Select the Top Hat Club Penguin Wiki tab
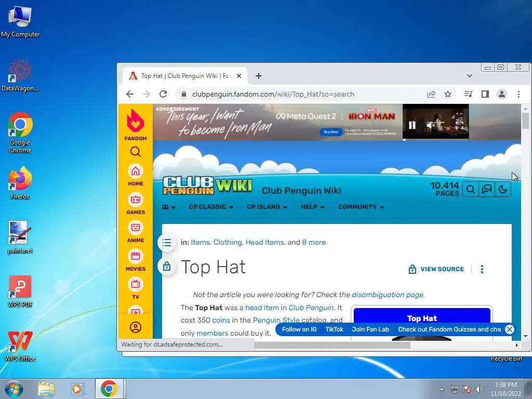The image size is (532, 399). pyautogui.click(x=185, y=76)
